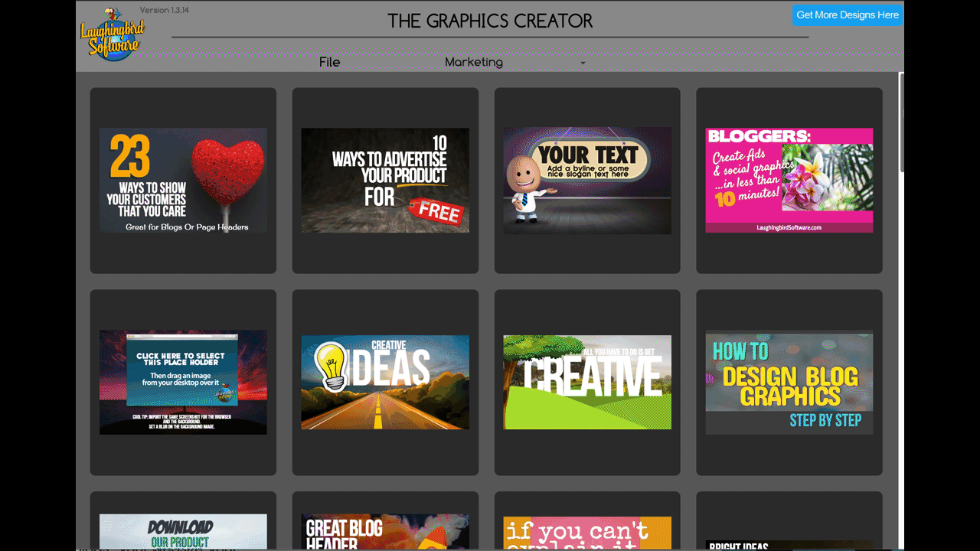Click the dropdown arrow beside Marketing
The width and height of the screenshot is (980, 551).
583,63
